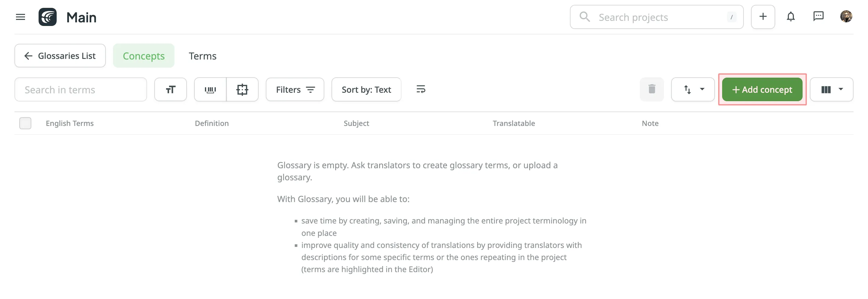Toggle the match whole word icon
Image resolution: width=868 pixels, height=299 pixels.
pyautogui.click(x=210, y=90)
